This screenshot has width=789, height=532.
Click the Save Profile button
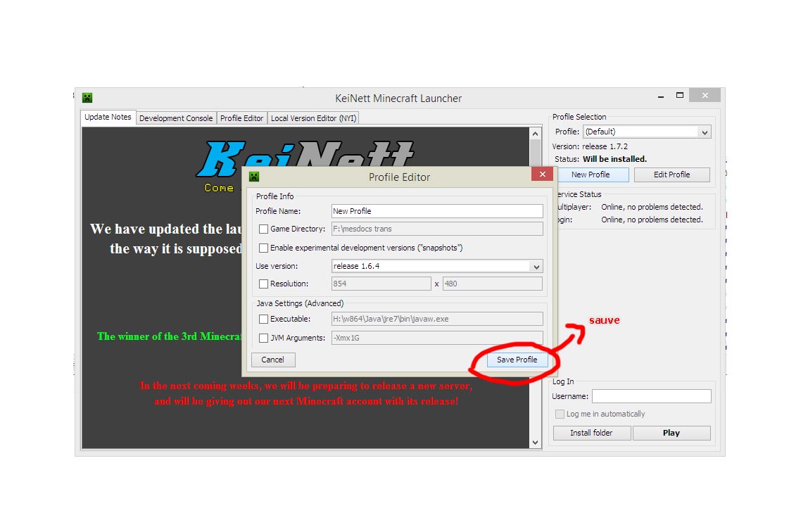tap(517, 360)
